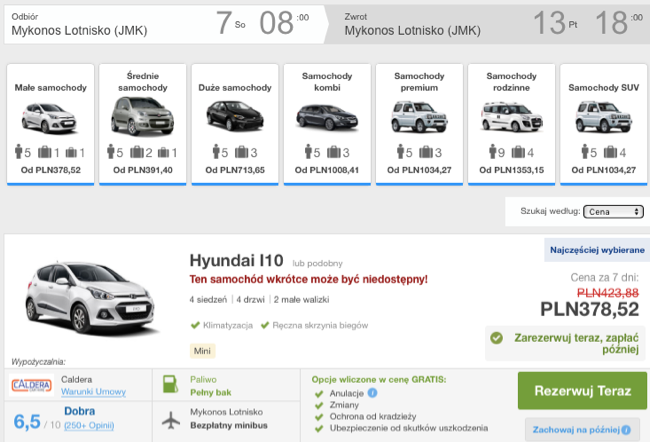Click the Pełny bak fuel policy text
This screenshot has height=442, width=650.
click(211, 393)
